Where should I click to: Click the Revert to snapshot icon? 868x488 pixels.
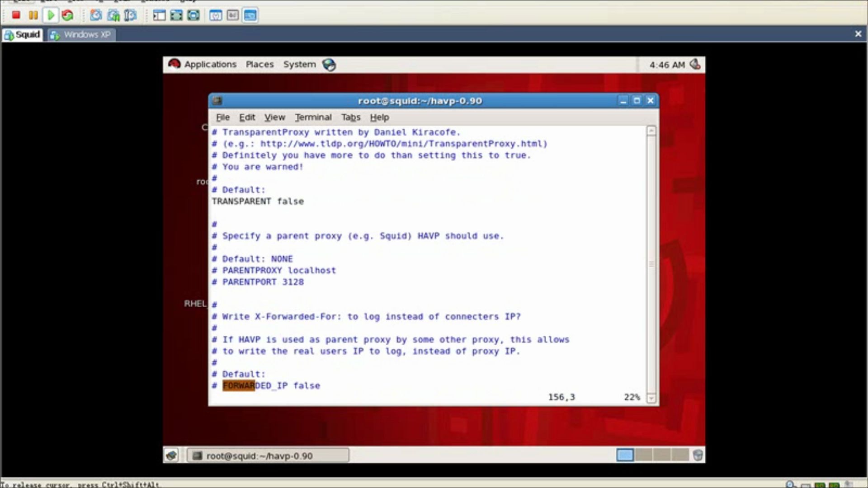pos(113,15)
